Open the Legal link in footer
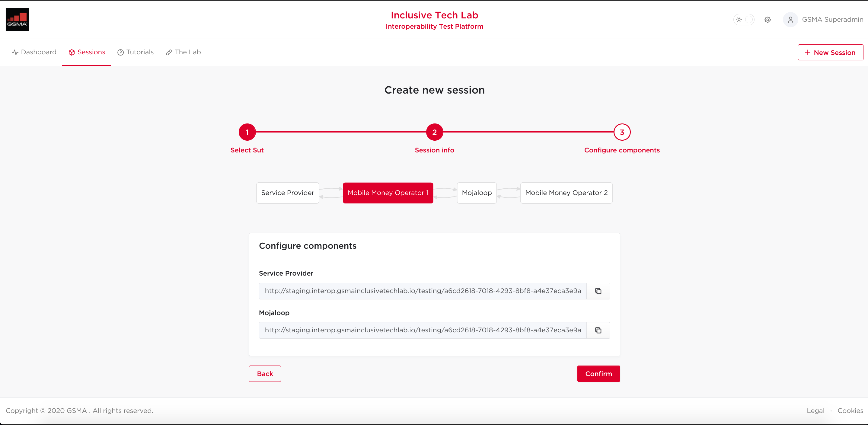Viewport: 868px width, 425px height. click(815, 411)
